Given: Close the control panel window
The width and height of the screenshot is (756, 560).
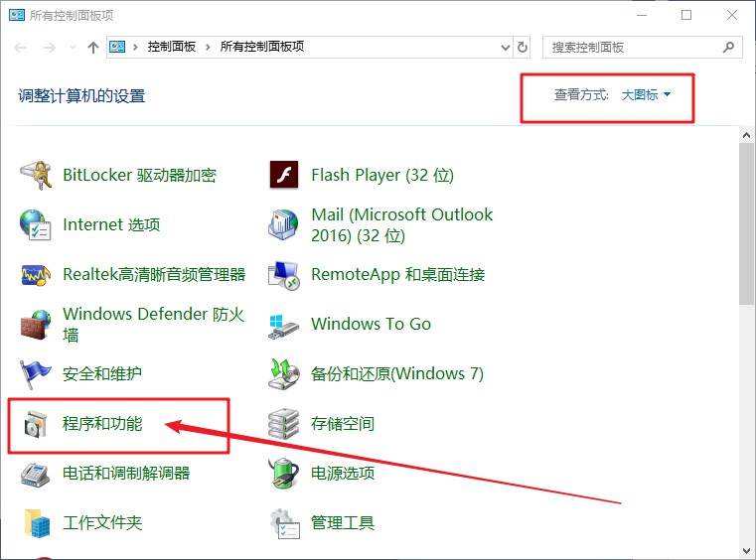Looking at the screenshot, I should click(x=732, y=16).
